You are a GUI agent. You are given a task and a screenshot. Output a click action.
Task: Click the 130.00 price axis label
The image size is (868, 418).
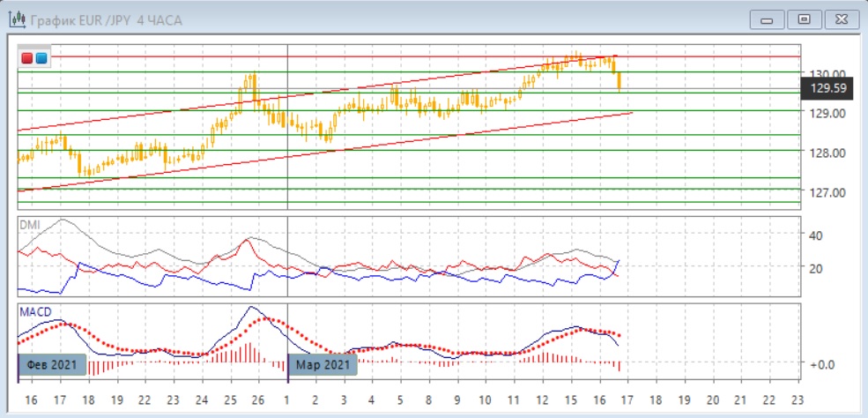(x=828, y=74)
